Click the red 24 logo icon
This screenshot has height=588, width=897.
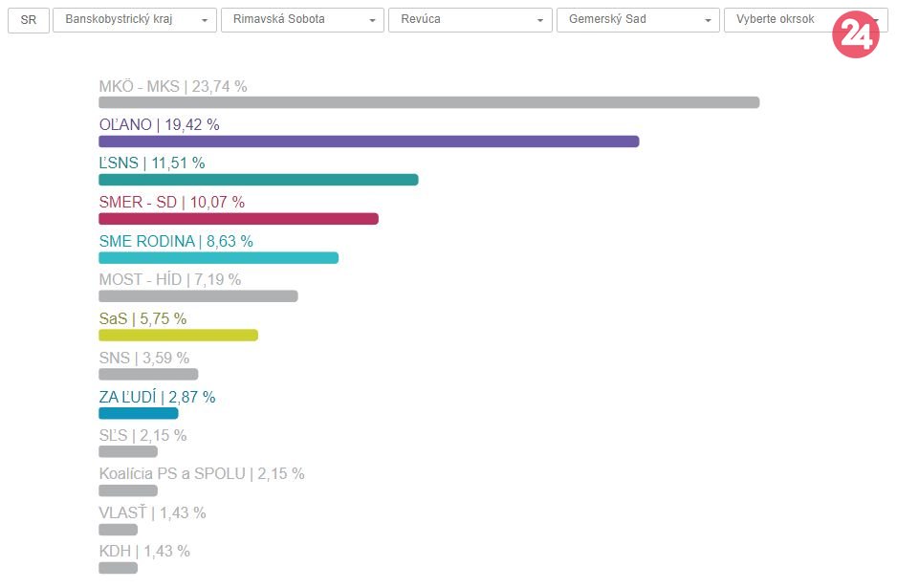click(x=855, y=35)
